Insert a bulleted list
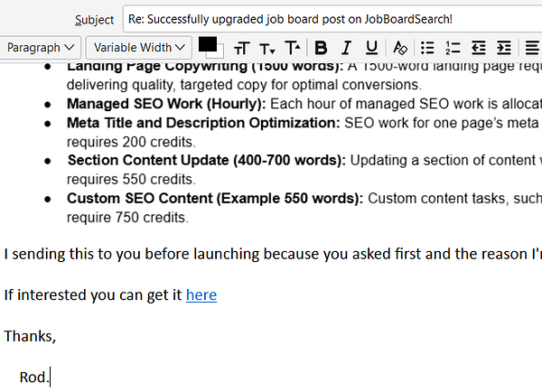 pos(427,48)
